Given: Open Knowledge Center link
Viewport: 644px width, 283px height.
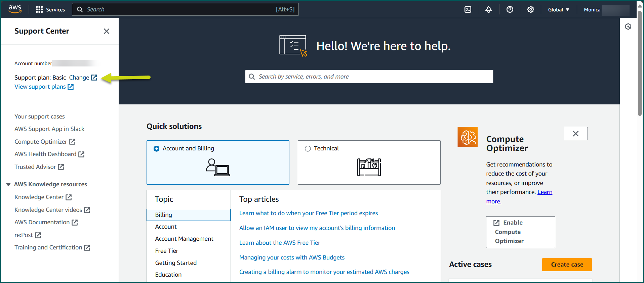Looking at the screenshot, I should (x=43, y=197).
